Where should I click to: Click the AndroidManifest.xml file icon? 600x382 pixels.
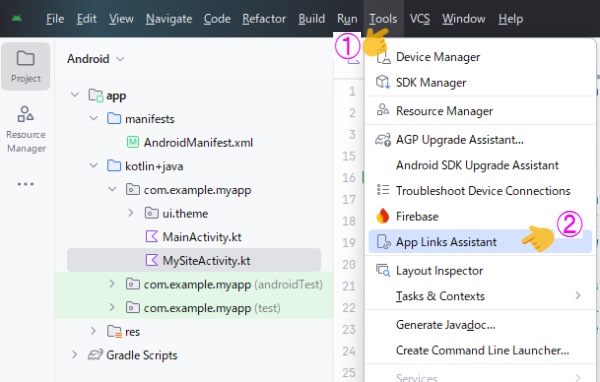[x=133, y=142]
